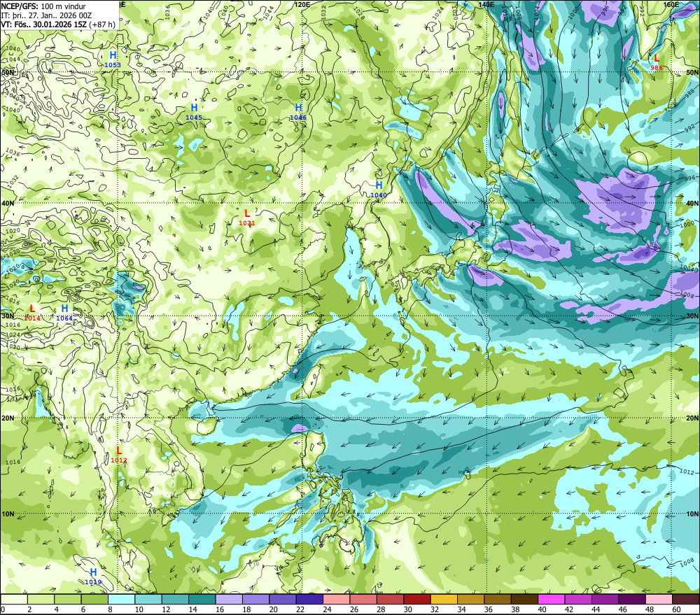Viewport: 700px width, 615px height.
Task: Pick the pale pink 48–60 legend swatch
Action: [x=659, y=599]
